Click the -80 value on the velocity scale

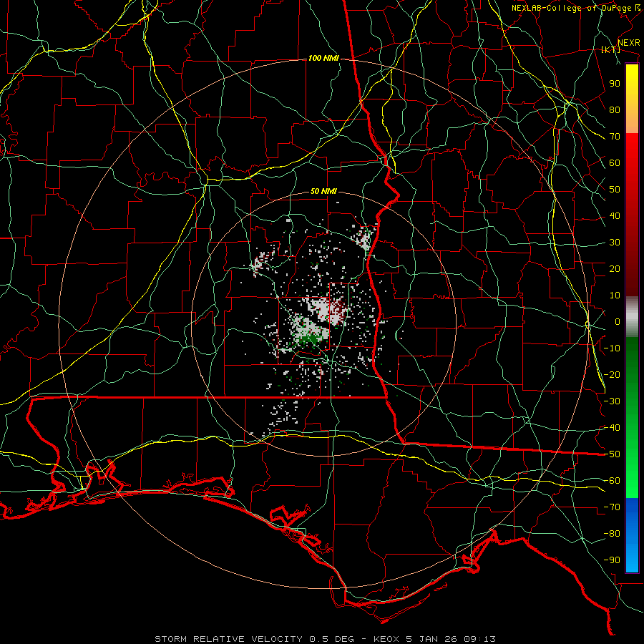pos(612,534)
